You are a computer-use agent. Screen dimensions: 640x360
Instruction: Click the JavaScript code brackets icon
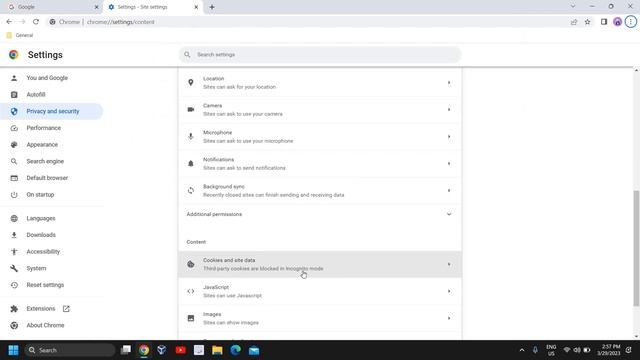[x=191, y=291]
